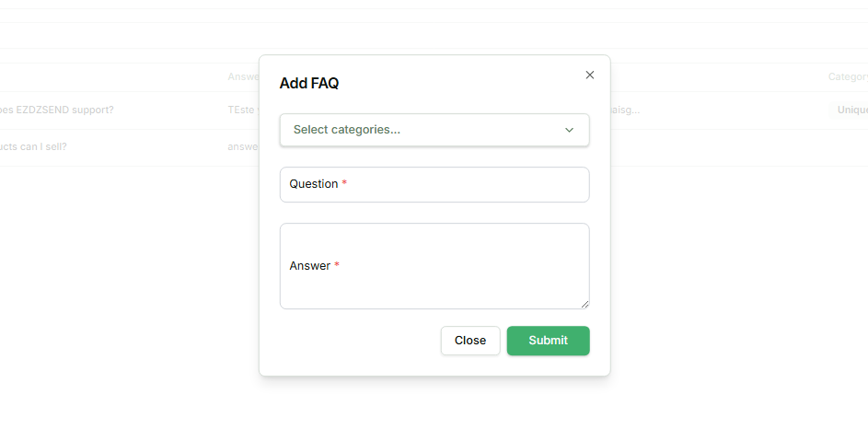Grab the Answer textarea resize handle

584,303
